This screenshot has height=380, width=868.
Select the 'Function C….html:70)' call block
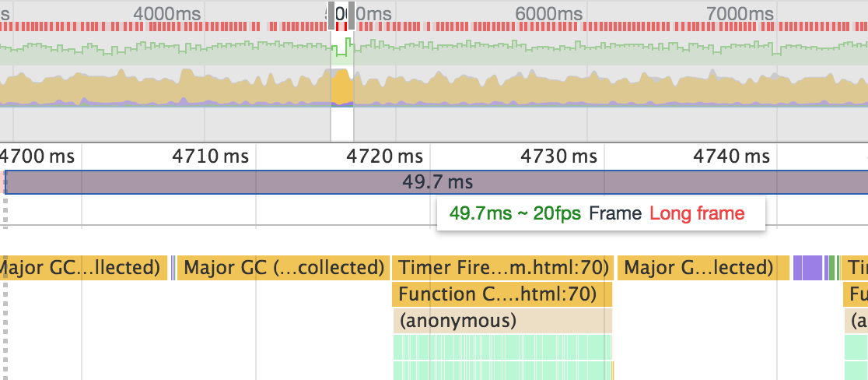pyautogui.click(x=502, y=294)
